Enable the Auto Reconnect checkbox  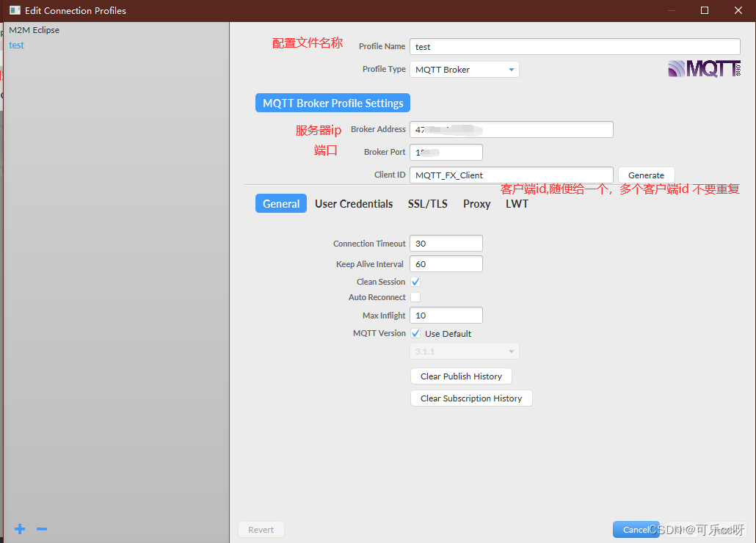point(415,297)
